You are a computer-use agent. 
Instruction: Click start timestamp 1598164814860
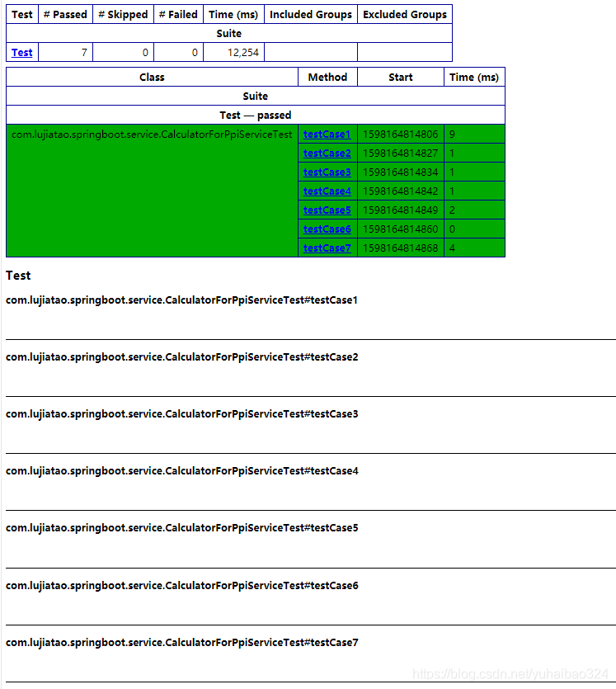coord(401,229)
